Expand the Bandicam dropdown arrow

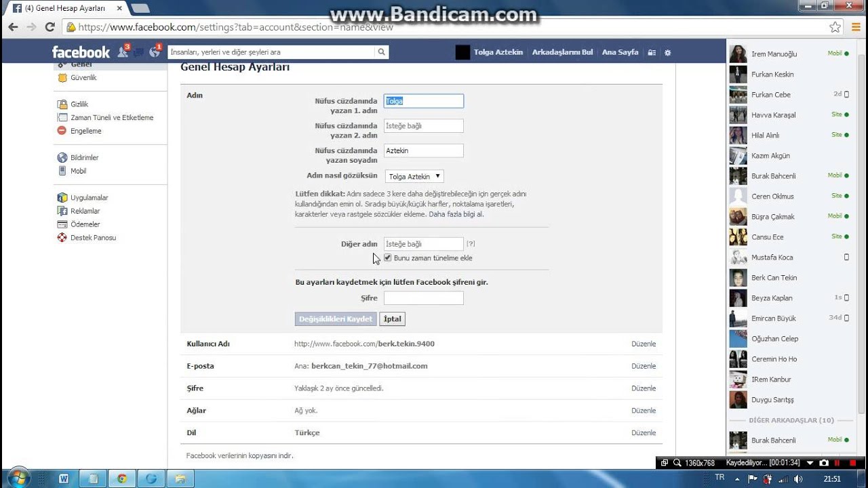pyautogui.click(x=810, y=463)
